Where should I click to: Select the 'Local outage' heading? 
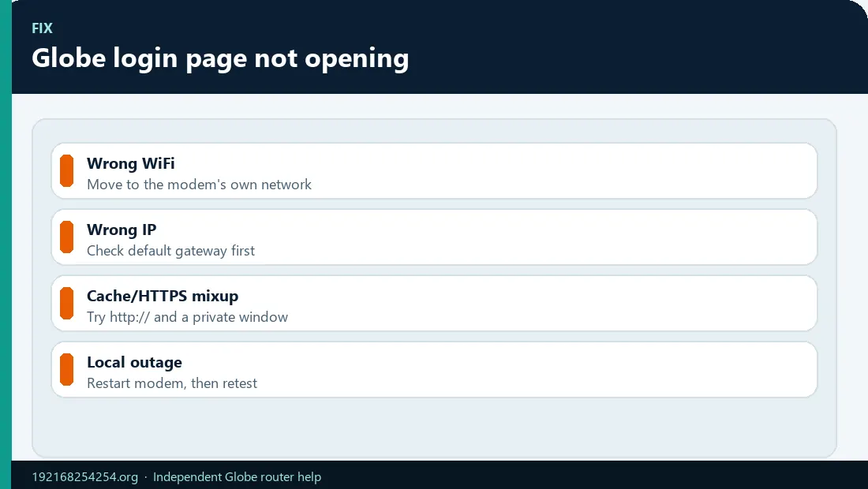(134, 362)
